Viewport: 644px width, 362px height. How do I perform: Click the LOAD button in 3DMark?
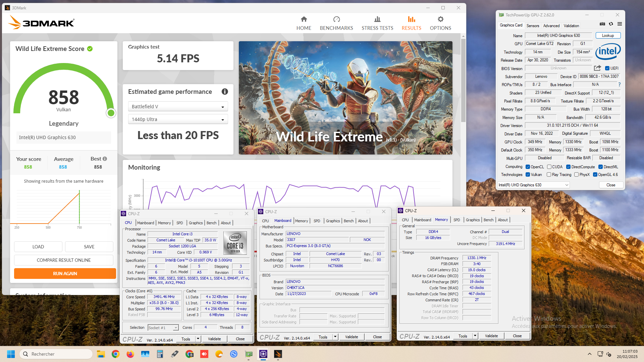pos(38,247)
